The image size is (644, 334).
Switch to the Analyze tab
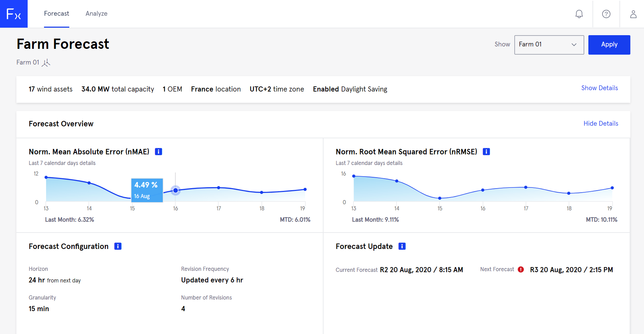[x=97, y=13]
